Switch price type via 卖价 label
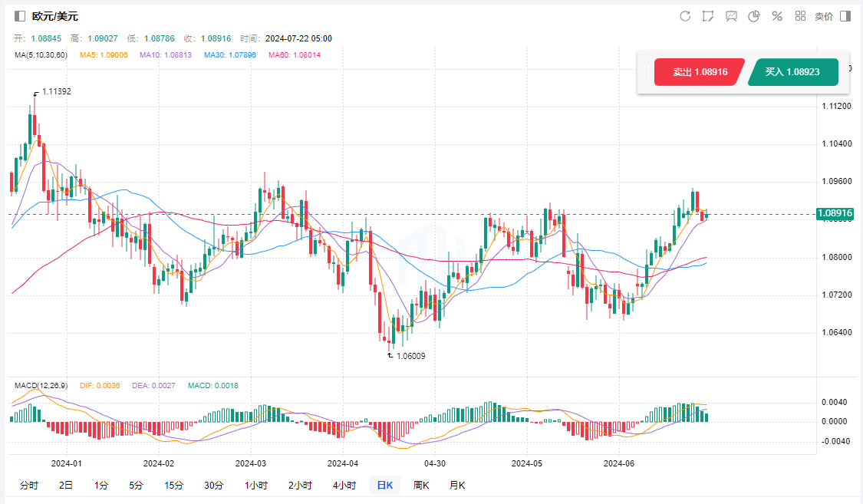Viewport: 863px width, 504px height. 823,16
